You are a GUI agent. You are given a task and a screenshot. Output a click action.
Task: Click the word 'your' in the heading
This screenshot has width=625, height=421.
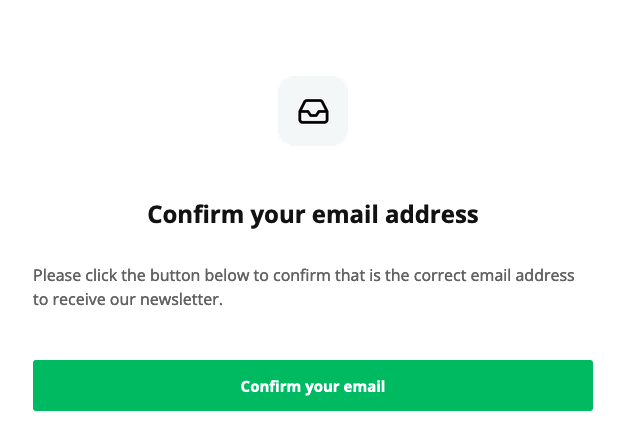click(x=278, y=216)
